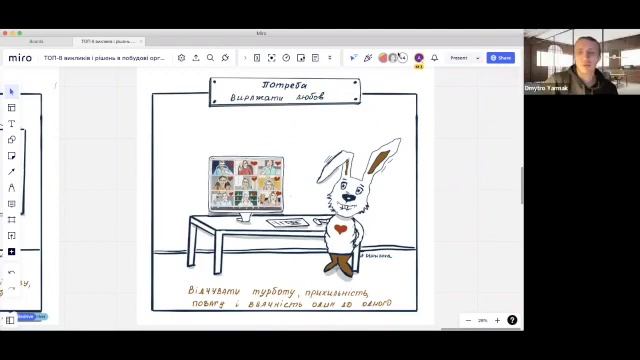Open more apps plus tool
The width and height of the screenshot is (640, 360).
(x=11, y=251)
